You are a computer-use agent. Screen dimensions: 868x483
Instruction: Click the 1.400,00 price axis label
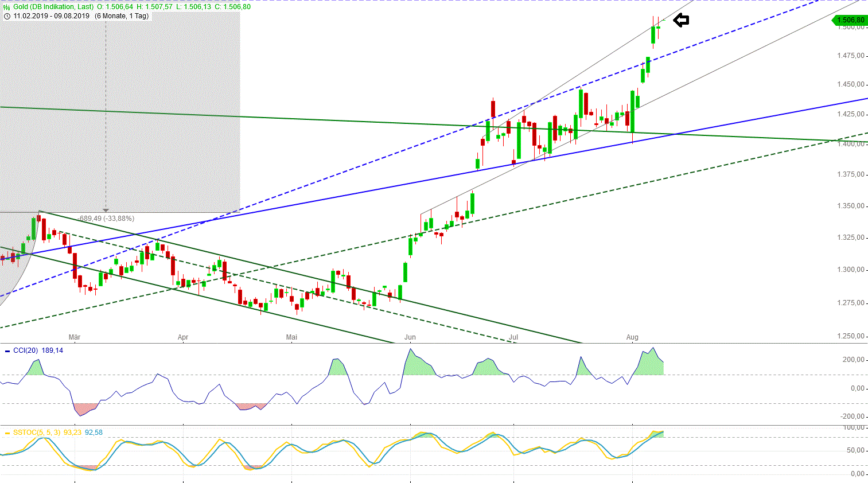tap(851, 144)
